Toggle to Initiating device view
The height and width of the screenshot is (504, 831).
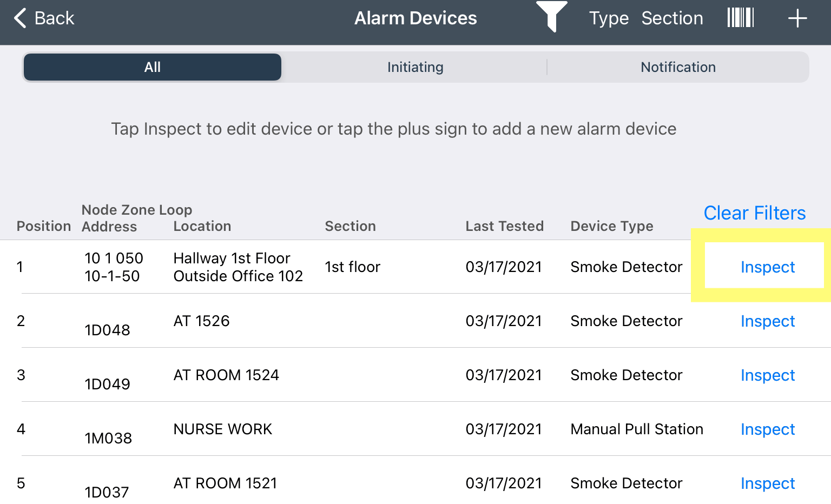click(415, 67)
